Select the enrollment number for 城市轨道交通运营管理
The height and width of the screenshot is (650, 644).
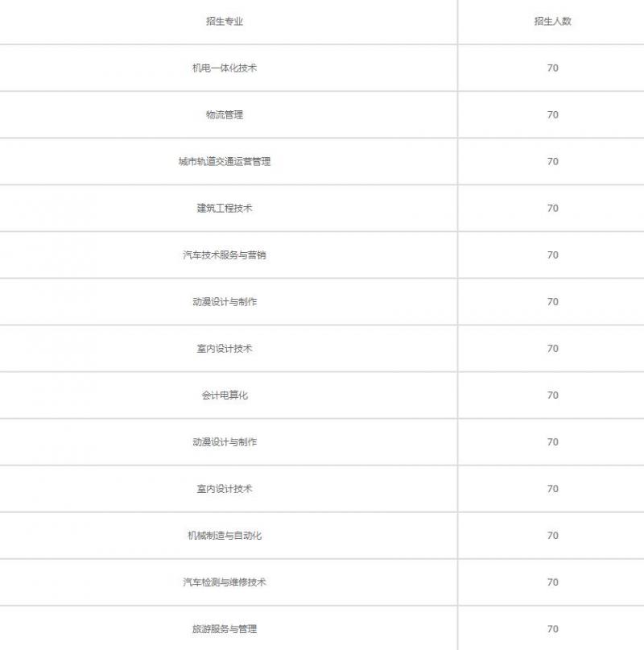coord(552,162)
